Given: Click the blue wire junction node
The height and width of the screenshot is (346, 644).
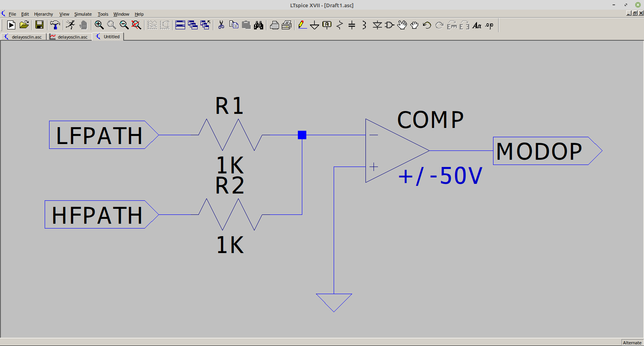Looking at the screenshot, I should tap(302, 135).
